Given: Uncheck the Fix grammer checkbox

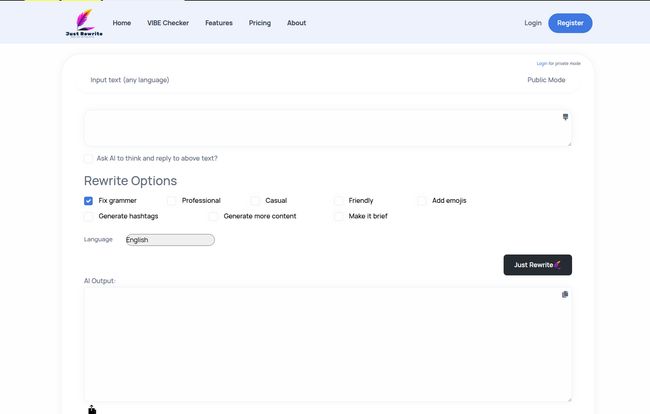Looking at the screenshot, I should pos(88,200).
